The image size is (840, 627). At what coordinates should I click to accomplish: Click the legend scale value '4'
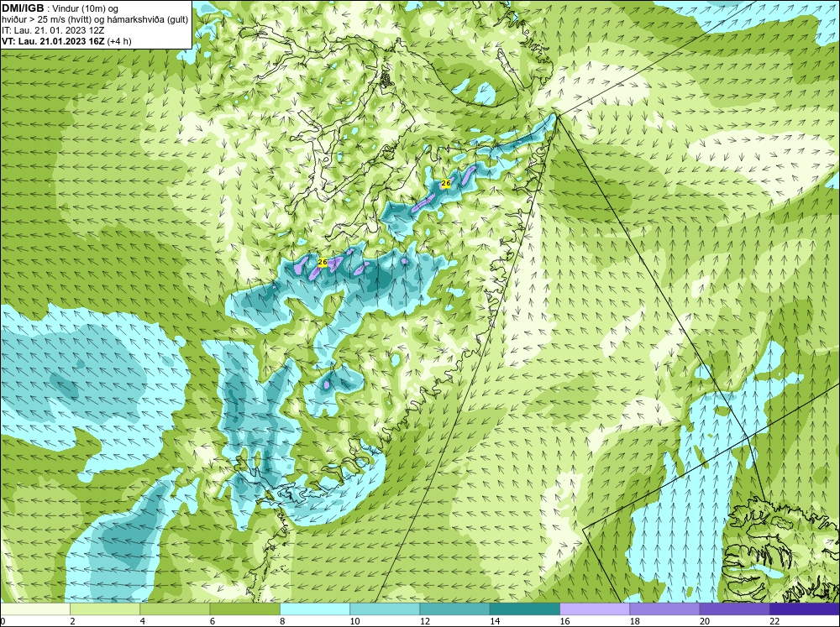coord(143,621)
